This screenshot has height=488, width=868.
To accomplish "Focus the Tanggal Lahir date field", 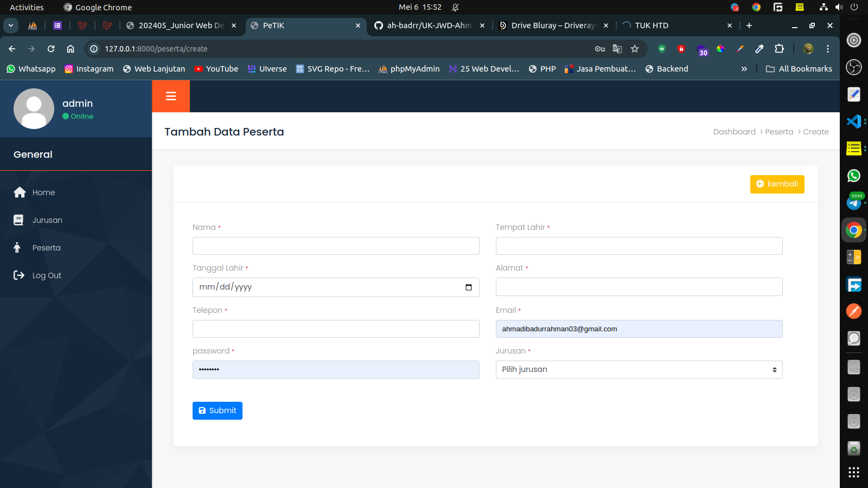I will pos(336,287).
